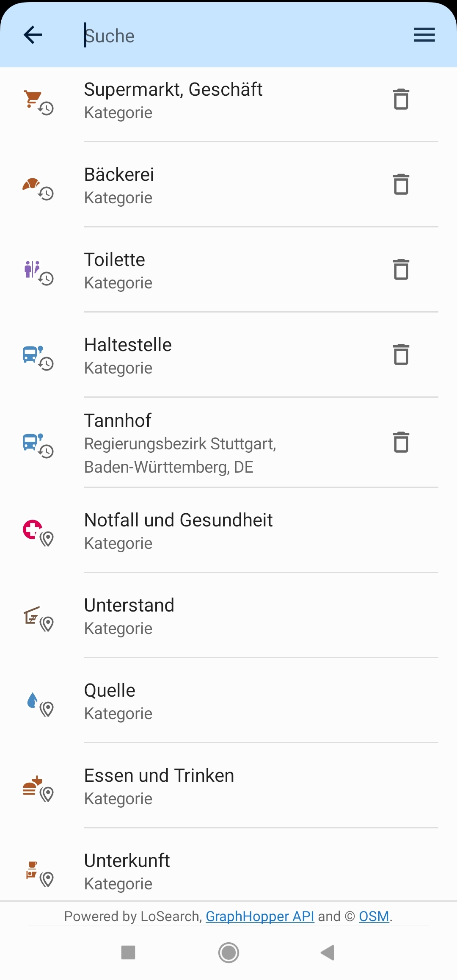Tap the shopping cart category icon
Screen dimensions: 457x980
pyautogui.click(x=33, y=99)
